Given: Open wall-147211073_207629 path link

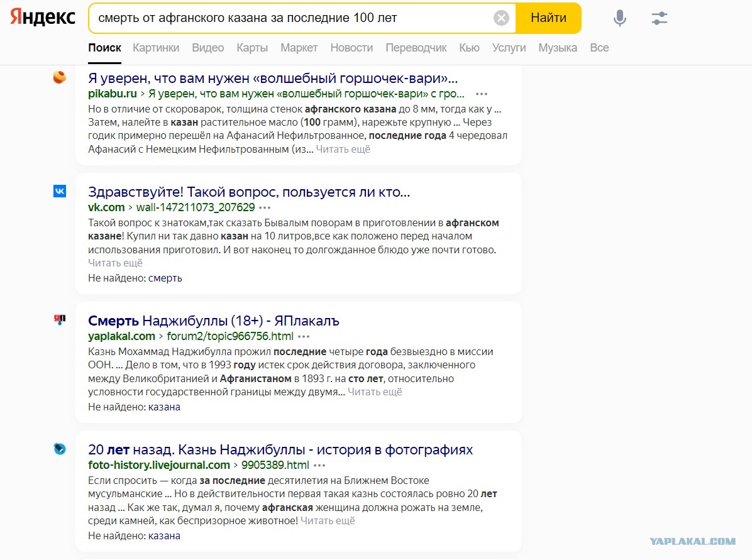Looking at the screenshot, I should pos(195,207).
